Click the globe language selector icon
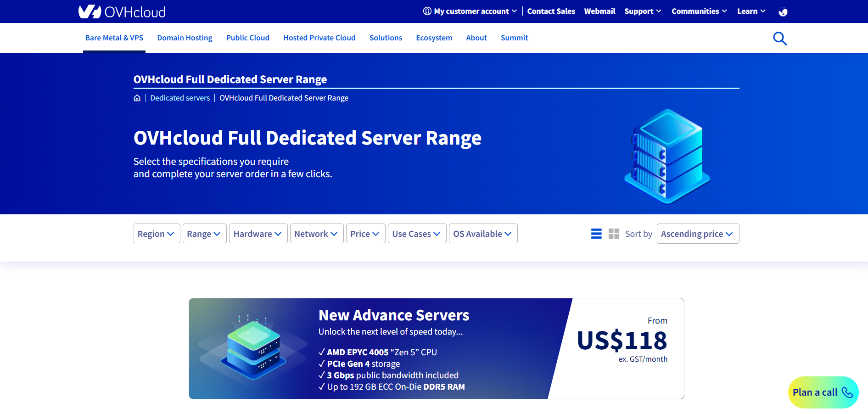868x414 pixels. [x=783, y=12]
